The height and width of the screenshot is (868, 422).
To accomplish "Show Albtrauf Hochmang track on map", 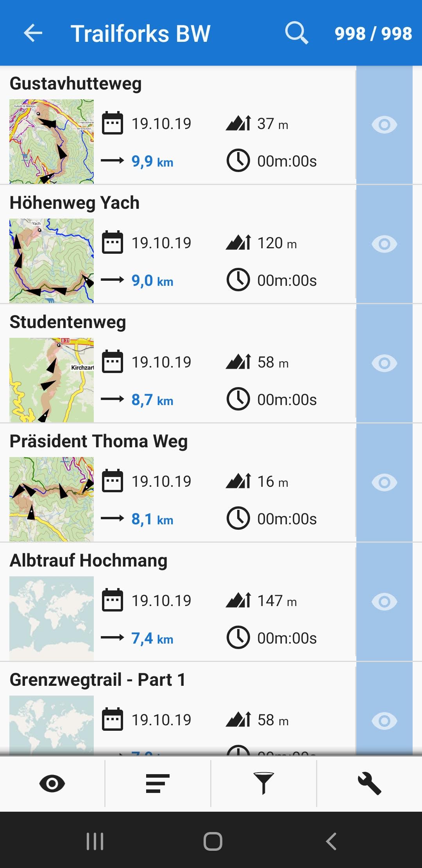I will [x=384, y=602].
